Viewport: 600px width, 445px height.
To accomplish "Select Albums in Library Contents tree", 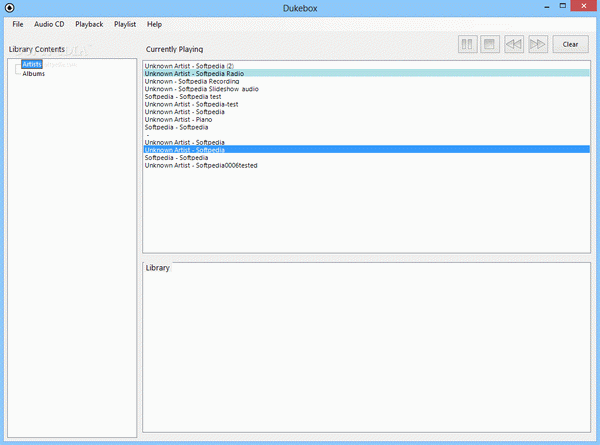I will [33, 73].
